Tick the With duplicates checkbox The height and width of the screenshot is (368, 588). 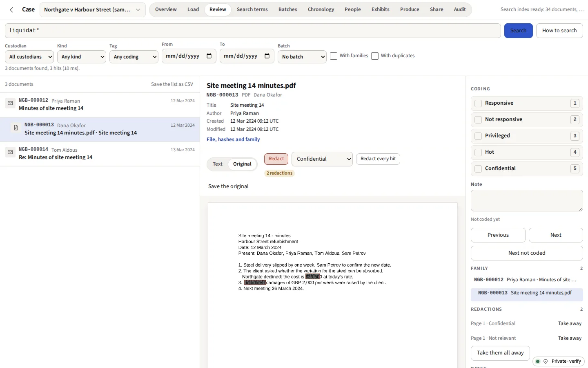coord(375,56)
